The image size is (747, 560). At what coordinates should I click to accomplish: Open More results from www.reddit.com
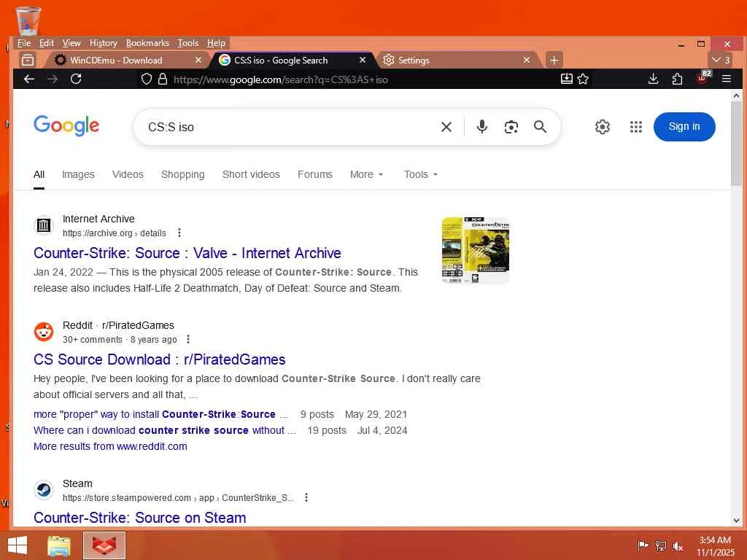[110, 447]
